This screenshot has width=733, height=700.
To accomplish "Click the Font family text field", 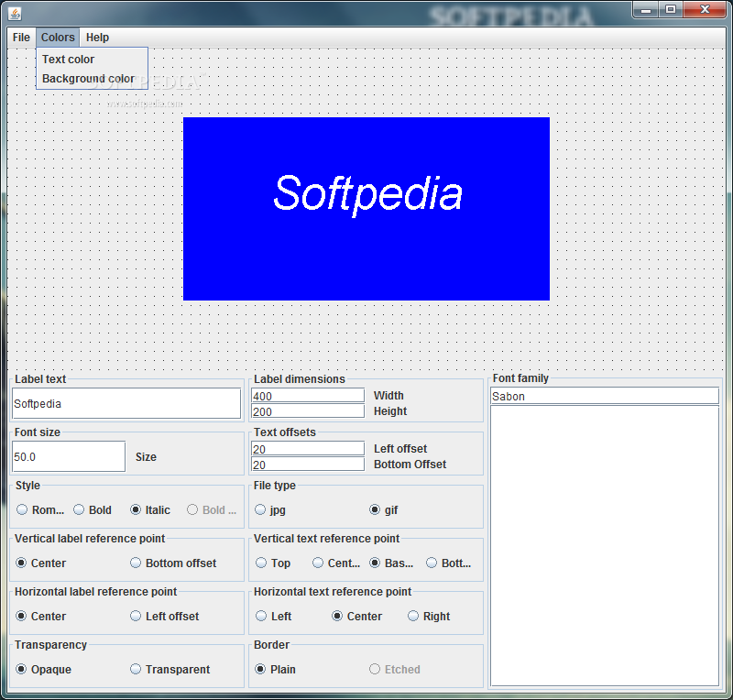I will click(605, 396).
